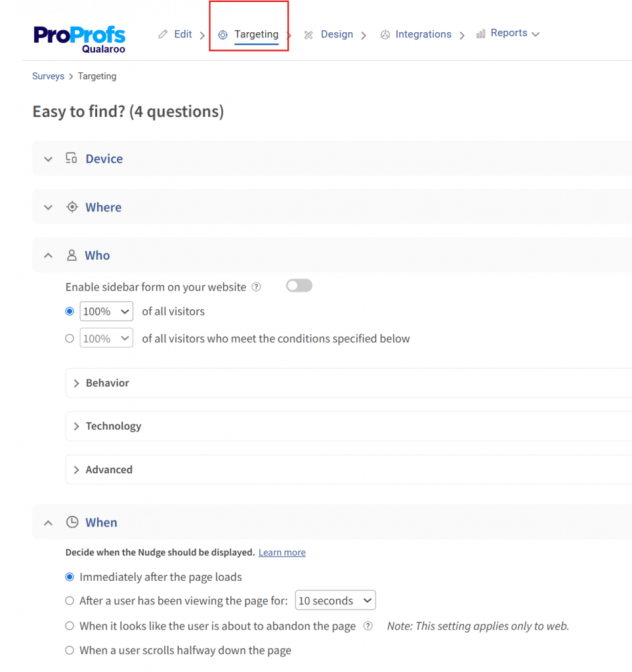Click the Surveys breadcrumb link
The image size is (632, 672).
coord(48,76)
